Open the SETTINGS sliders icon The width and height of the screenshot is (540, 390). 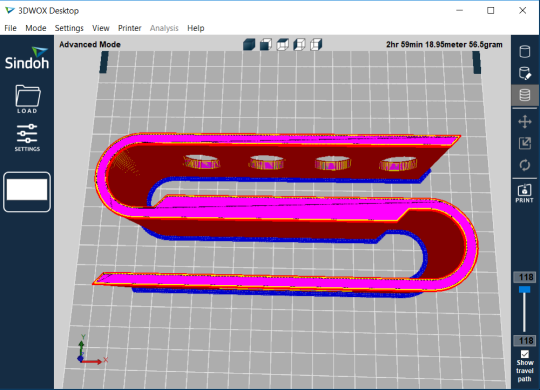(27, 138)
